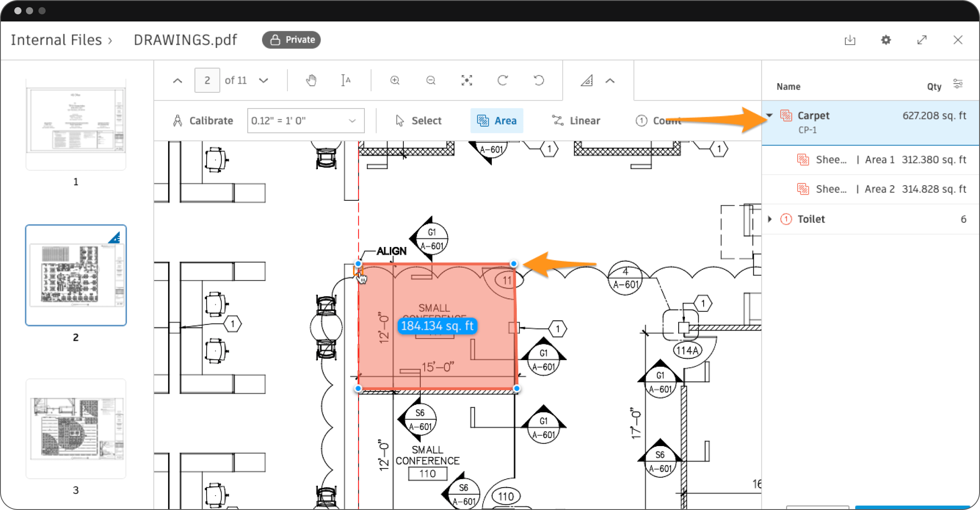Click fit to view icon
980x510 pixels.
(x=467, y=81)
